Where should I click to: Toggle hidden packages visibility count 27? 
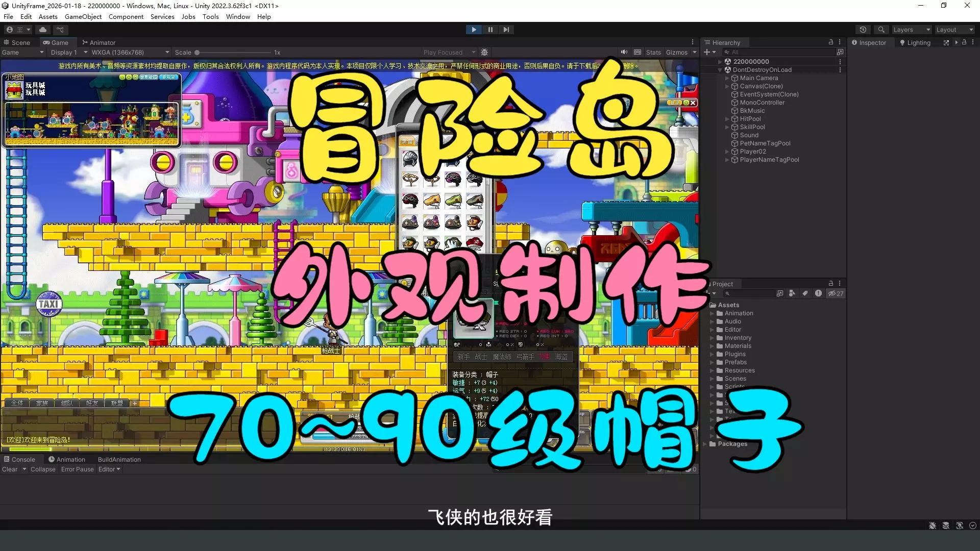(836, 293)
